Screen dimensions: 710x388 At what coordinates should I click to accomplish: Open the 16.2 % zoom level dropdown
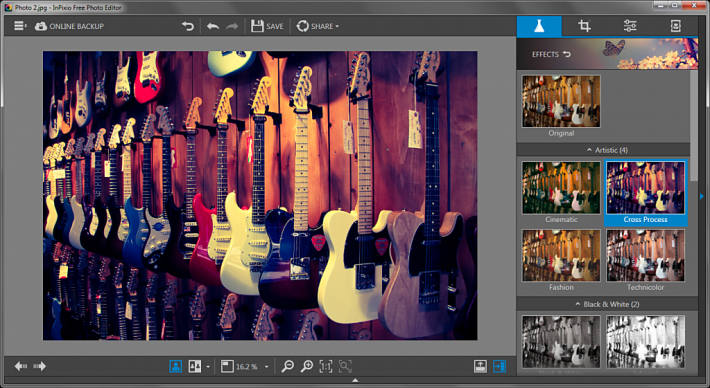(266, 367)
